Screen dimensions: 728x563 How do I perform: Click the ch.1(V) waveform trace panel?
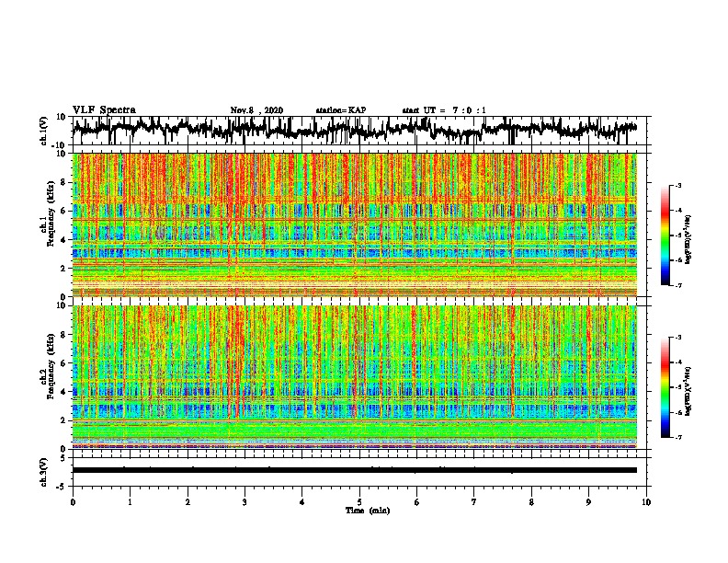(359, 131)
